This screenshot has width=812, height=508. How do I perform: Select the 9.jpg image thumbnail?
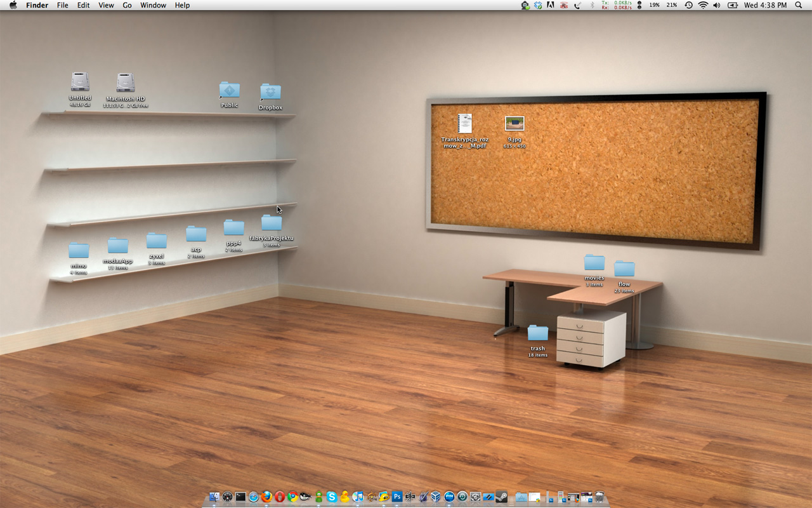pos(514,124)
